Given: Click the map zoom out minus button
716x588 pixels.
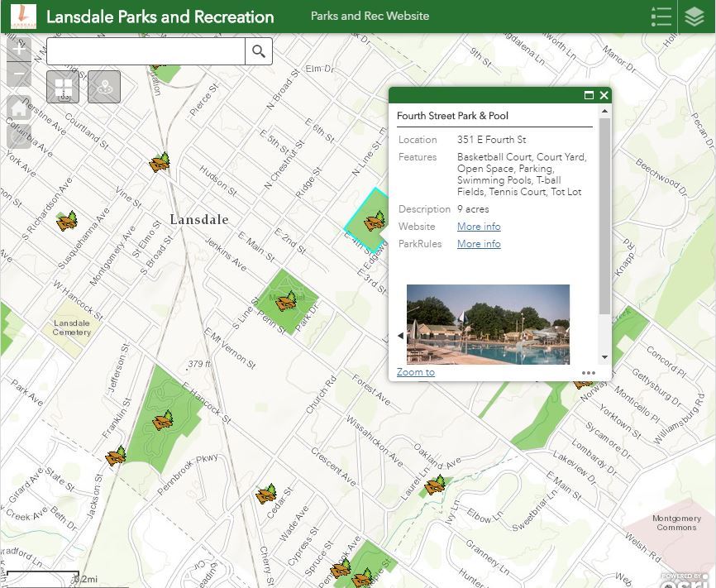Looking at the screenshot, I should click(x=19, y=75).
